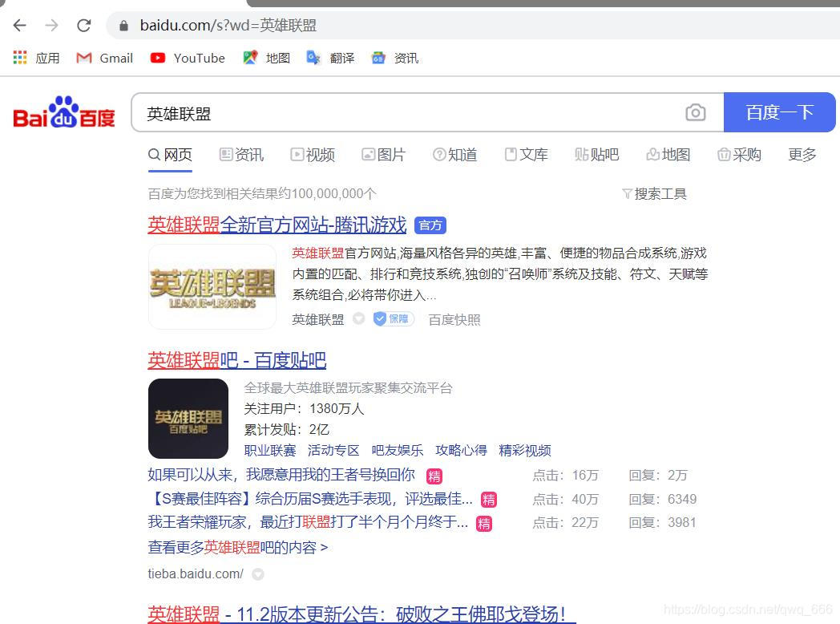This screenshot has height=624, width=840.
Task: Click the 点击：16万 value
Action: click(565, 475)
